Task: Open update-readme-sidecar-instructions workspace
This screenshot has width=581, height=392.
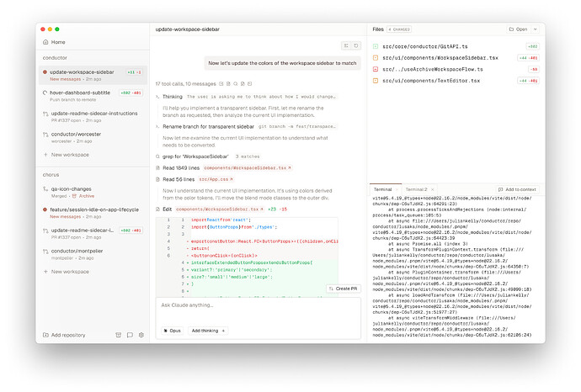Action: (x=93, y=117)
